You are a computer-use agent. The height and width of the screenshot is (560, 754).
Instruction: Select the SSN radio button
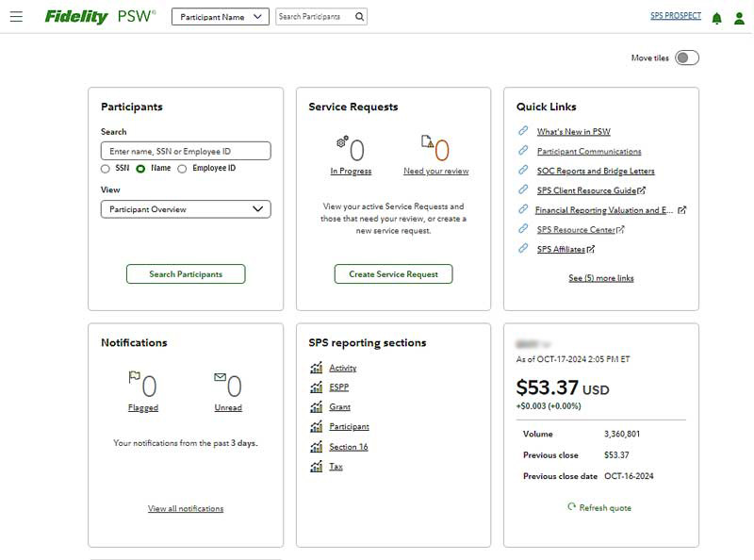coord(106,169)
